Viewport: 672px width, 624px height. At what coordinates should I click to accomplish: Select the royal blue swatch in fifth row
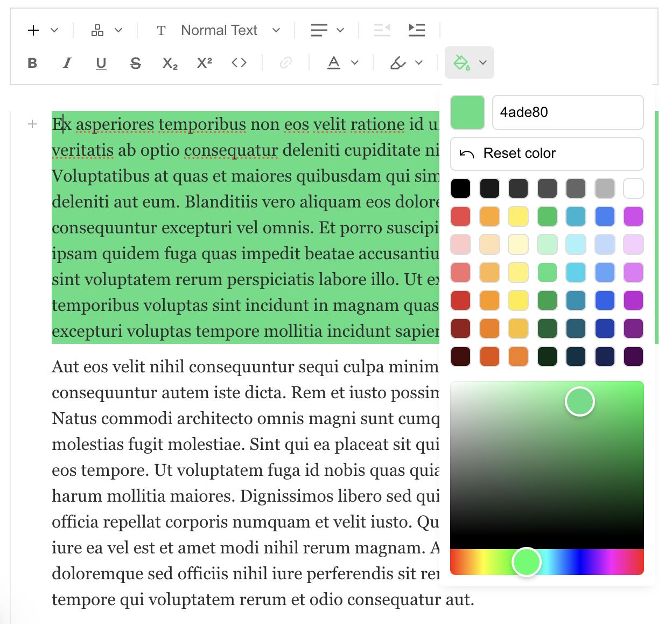605,300
